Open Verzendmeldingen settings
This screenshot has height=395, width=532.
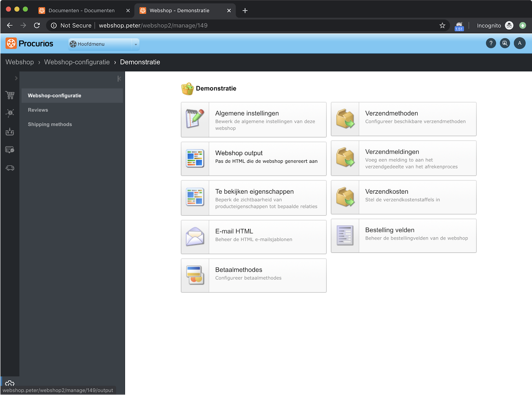click(x=392, y=152)
